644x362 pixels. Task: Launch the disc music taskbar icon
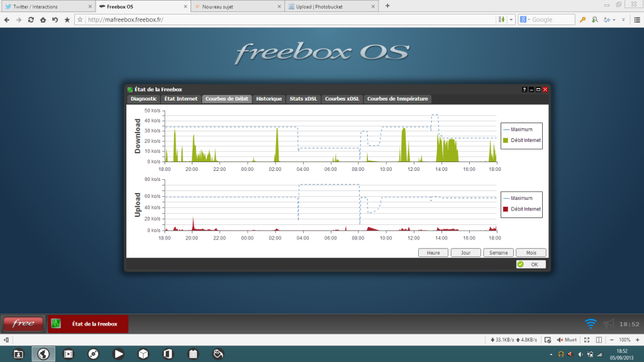[93, 354]
